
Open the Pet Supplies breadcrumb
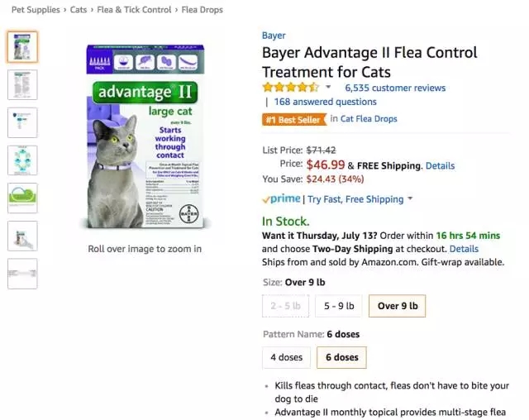tap(36, 10)
